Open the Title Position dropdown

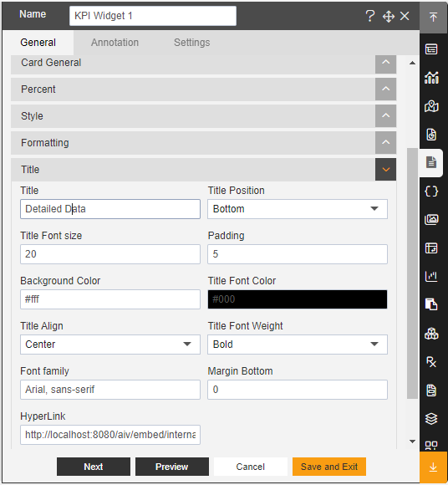pyautogui.click(x=298, y=209)
